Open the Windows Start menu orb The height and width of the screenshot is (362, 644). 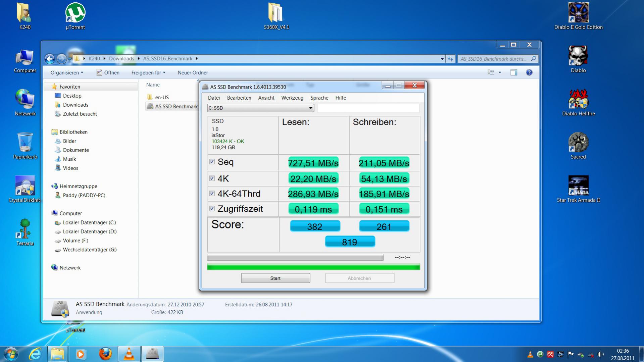[x=10, y=354]
